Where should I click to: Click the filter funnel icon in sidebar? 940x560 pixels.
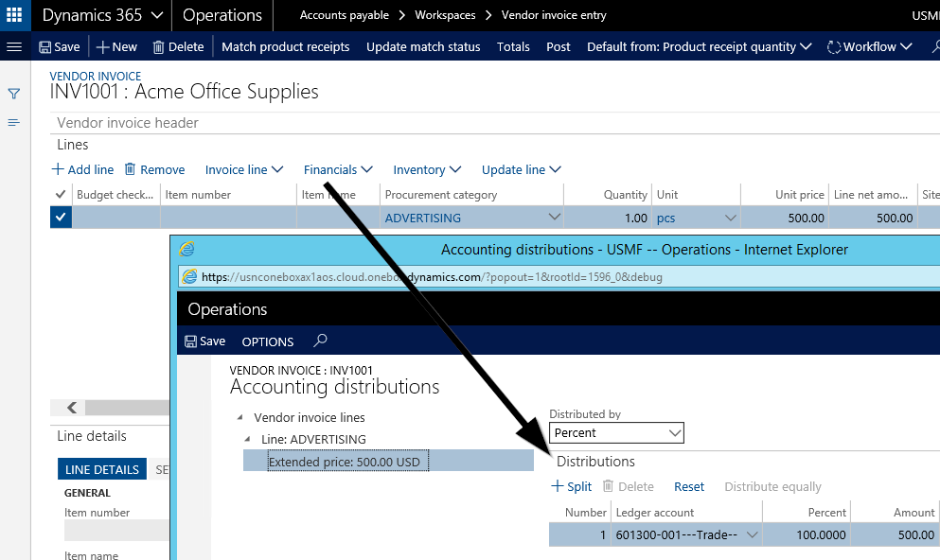[x=14, y=94]
